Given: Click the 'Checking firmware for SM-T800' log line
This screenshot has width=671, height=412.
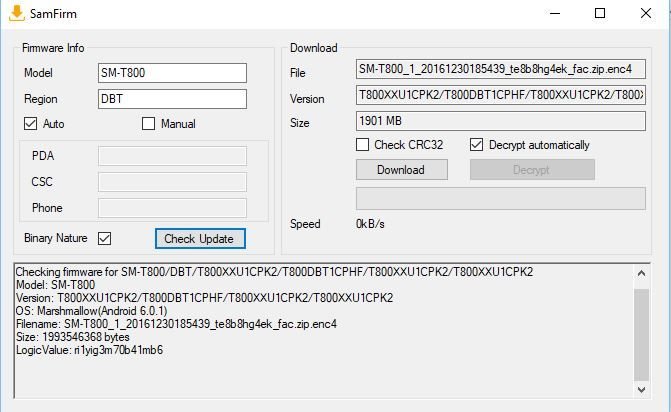Looking at the screenshot, I should [x=274, y=272].
